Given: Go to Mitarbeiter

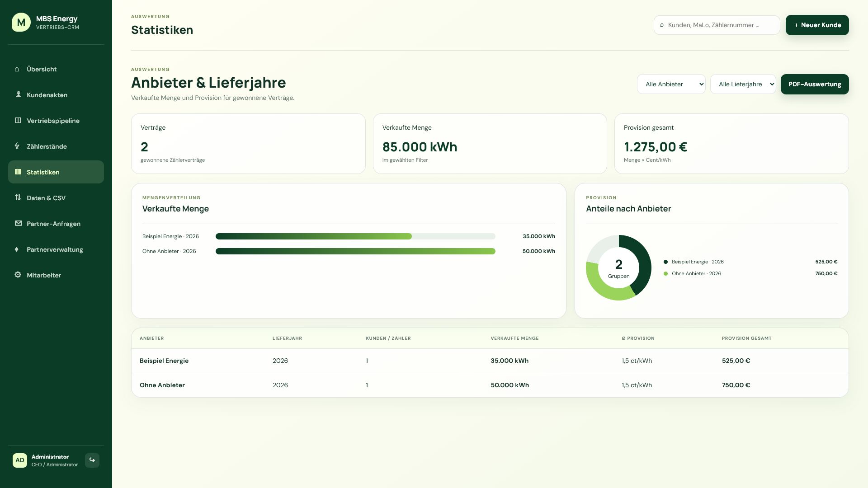Looking at the screenshot, I should (x=56, y=275).
